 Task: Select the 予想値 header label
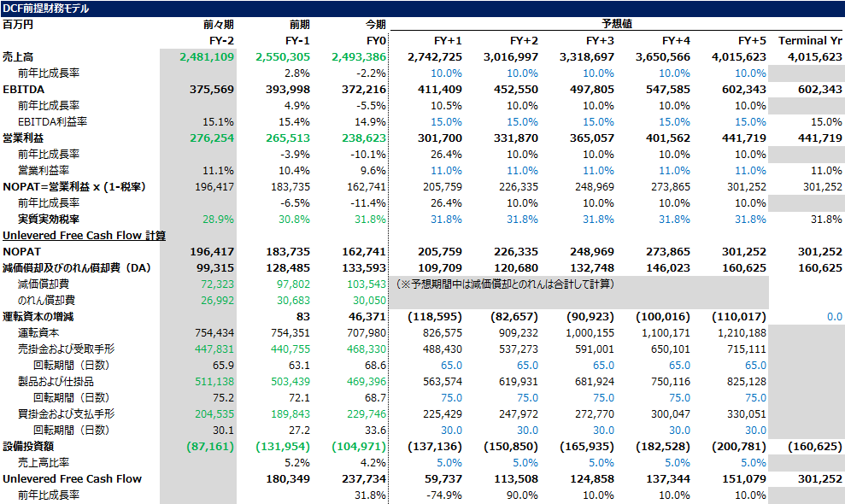point(617,24)
